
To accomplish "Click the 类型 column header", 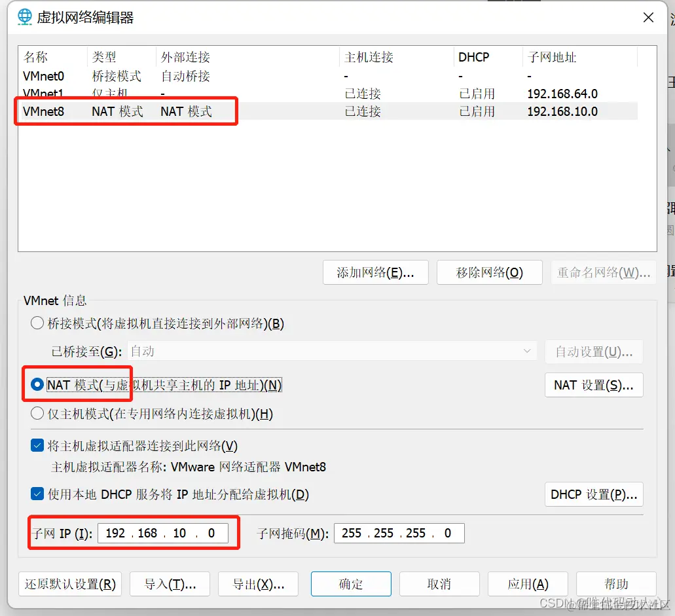I will tap(121, 57).
